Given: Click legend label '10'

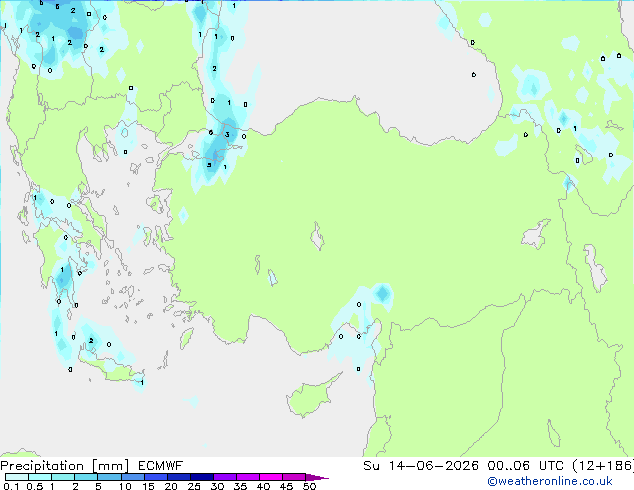Looking at the screenshot, I should (x=125, y=486).
